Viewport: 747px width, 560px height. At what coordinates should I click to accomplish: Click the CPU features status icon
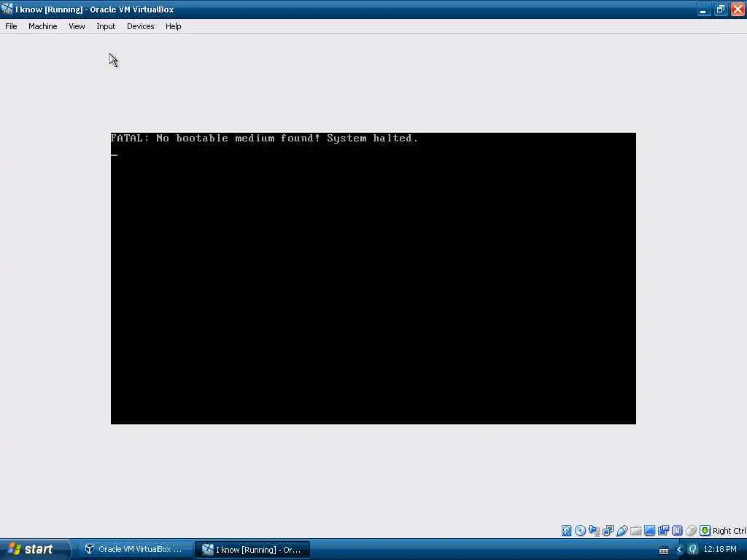point(677,531)
